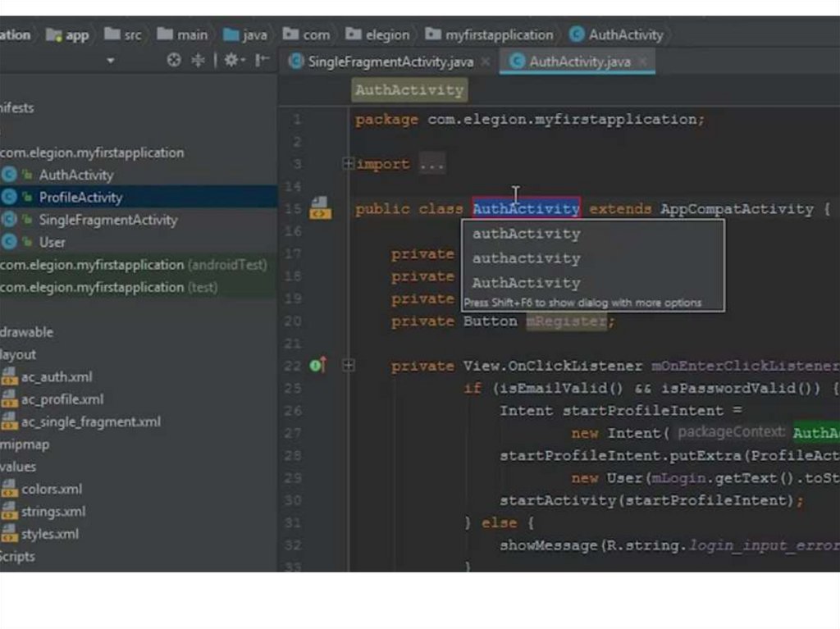This screenshot has width=840, height=629.
Task: Hide the project tool window
Action: pos(262,60)
